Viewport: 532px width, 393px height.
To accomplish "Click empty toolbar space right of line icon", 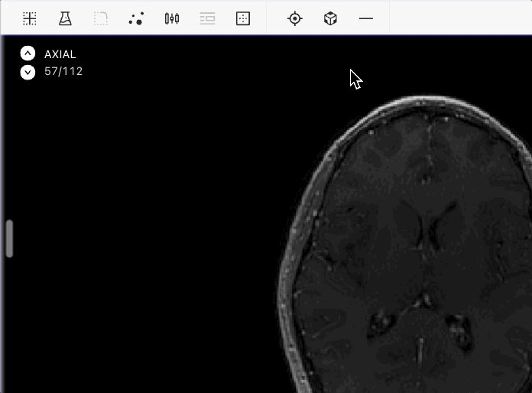I will 459,18.
